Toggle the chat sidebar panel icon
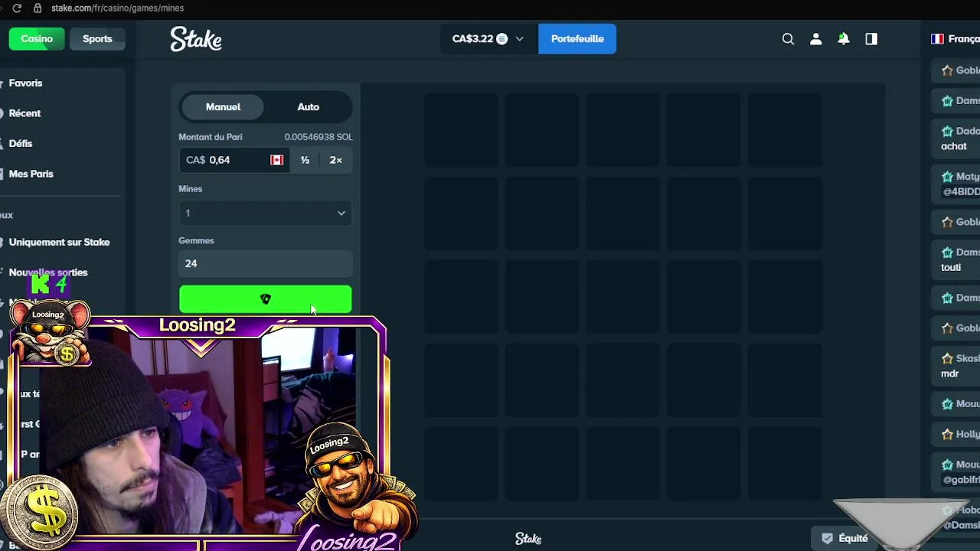Screen dimensions: 980x551 click(871, 39)
